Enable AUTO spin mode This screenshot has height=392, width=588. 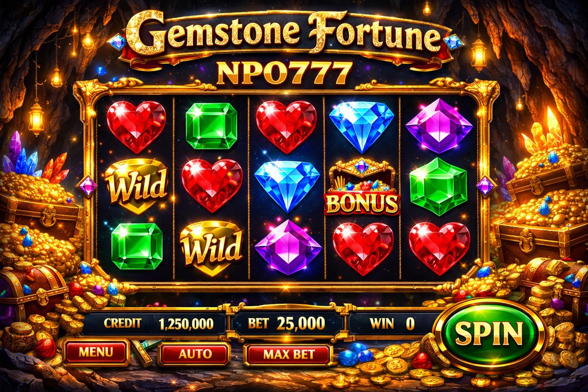pos(195,353)
